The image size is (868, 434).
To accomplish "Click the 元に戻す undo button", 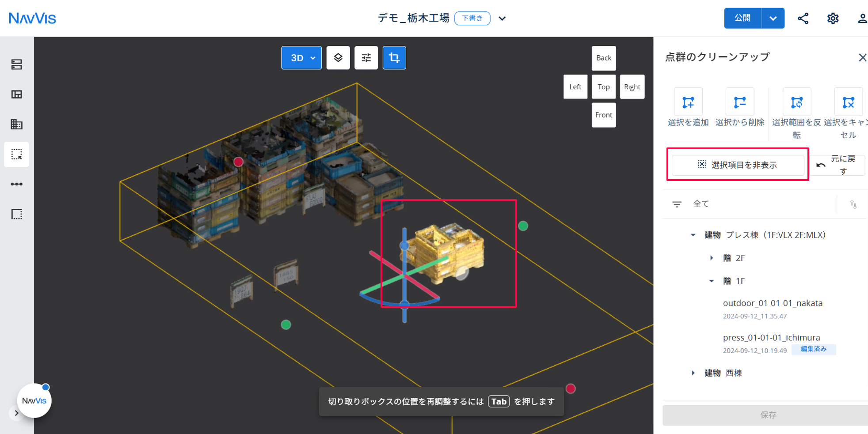I will tap(837, 165).
